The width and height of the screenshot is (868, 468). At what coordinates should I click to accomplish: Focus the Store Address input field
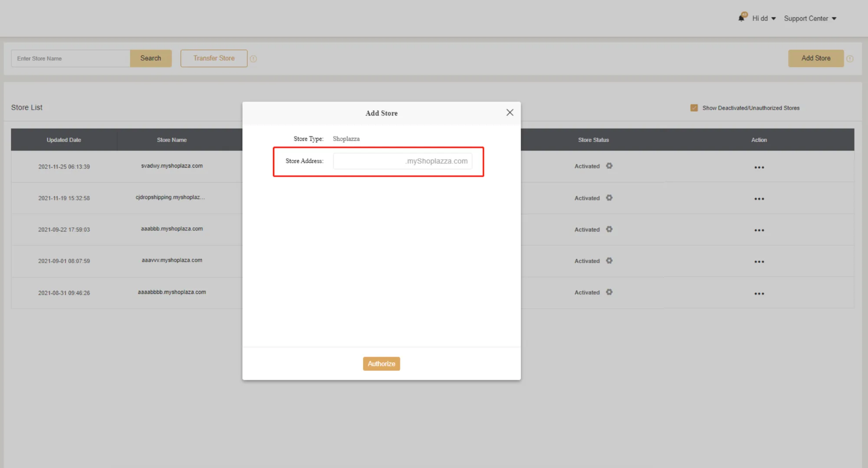click(x=369, y=161)
